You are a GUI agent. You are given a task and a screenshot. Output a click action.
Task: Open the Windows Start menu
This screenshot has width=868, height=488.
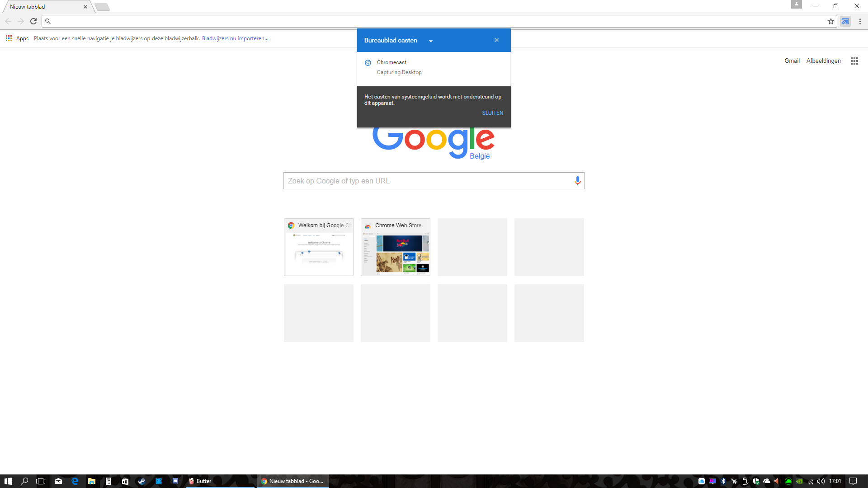8,481
